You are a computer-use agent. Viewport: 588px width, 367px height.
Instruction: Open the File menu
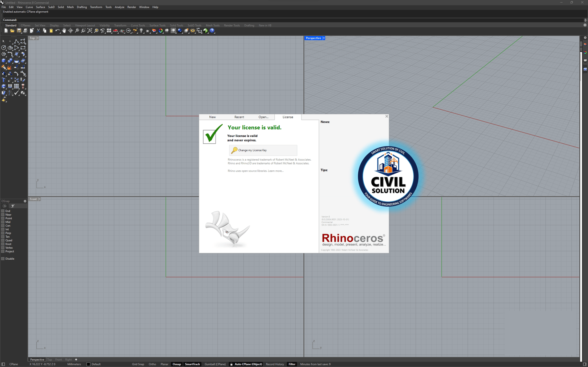tap(4, 7)
